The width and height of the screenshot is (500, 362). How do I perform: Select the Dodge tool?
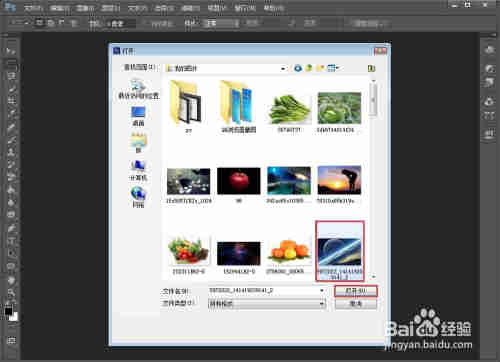[x=11, y=215]
